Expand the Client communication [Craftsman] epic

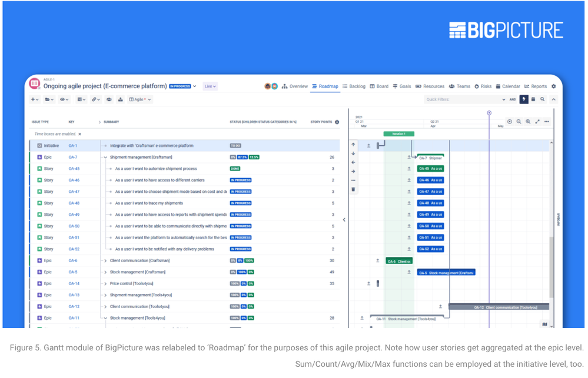click(x=105, y=261)
